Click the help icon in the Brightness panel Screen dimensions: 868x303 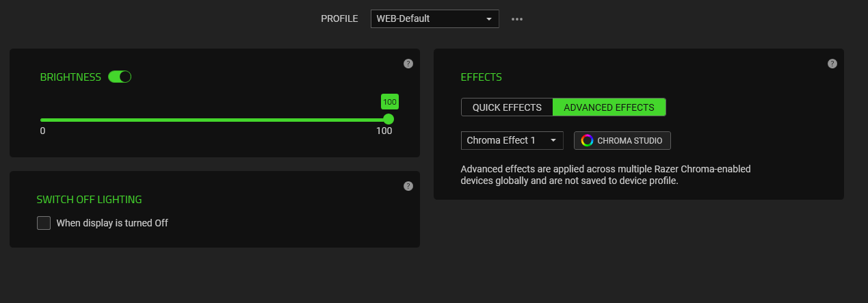tap(408, 64)
